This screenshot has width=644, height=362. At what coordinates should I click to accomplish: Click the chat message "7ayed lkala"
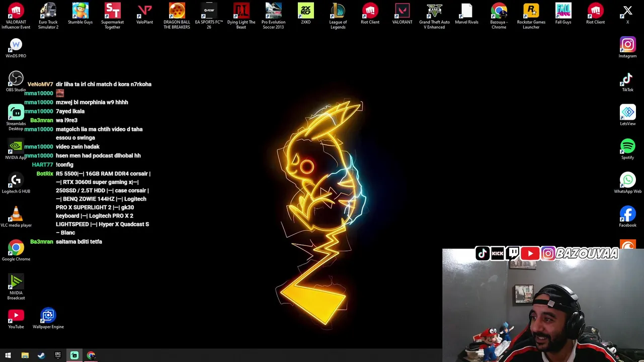(70, 111)
